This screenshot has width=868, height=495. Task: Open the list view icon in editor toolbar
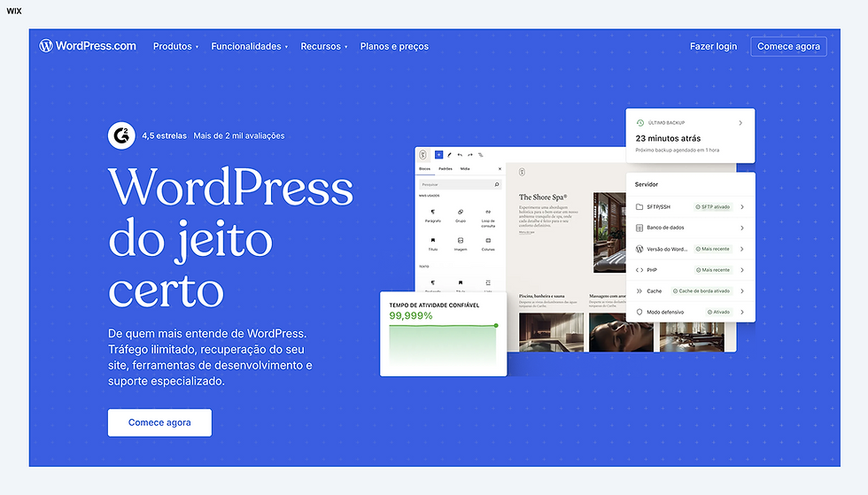pos(480,155)
